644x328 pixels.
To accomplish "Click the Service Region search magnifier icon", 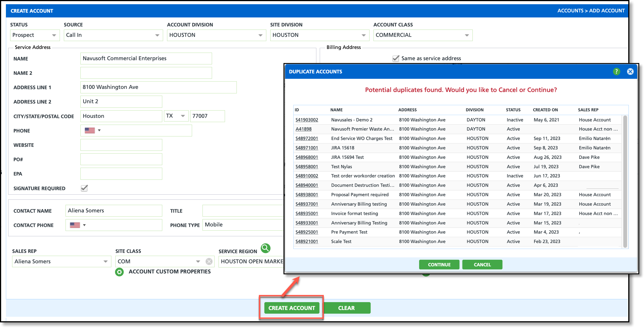I will [265, 248].
